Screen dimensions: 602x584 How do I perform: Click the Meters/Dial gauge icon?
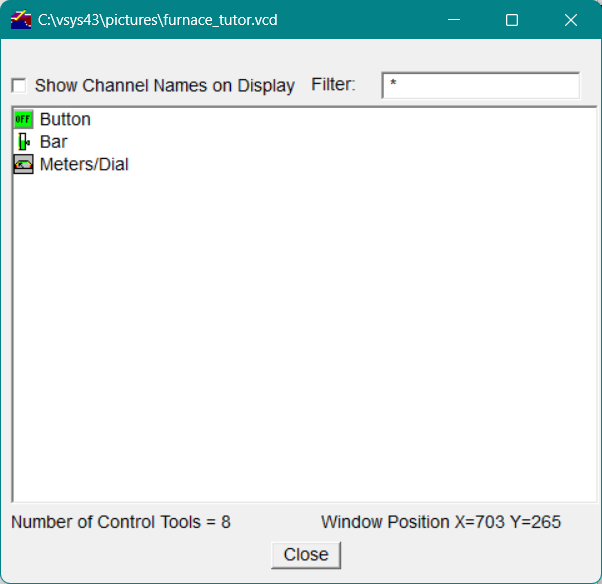23,164
